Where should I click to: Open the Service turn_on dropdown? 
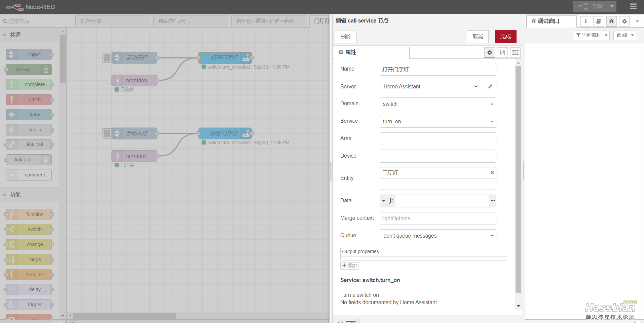pos(438,121)
